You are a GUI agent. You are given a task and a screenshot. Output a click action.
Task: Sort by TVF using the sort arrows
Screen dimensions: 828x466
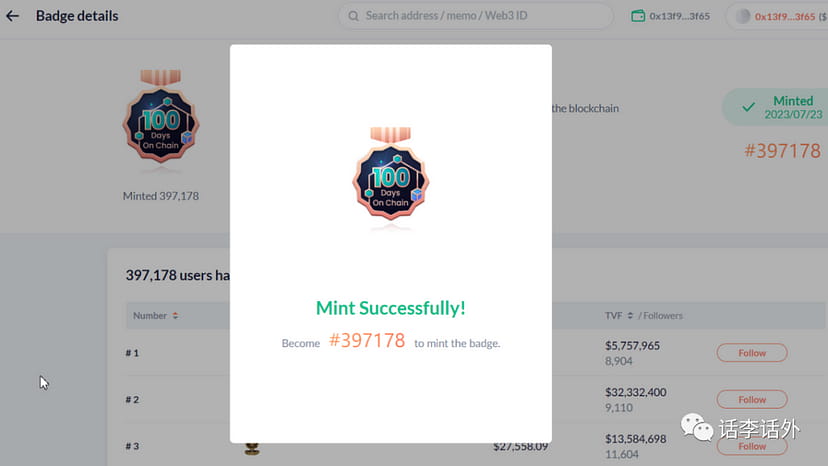click(630, 315)
